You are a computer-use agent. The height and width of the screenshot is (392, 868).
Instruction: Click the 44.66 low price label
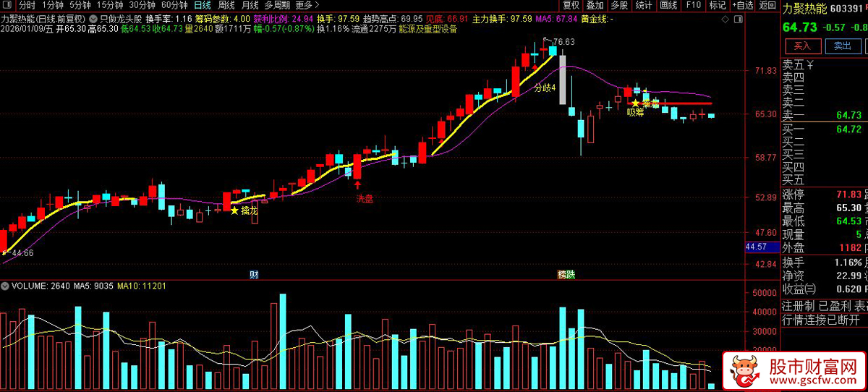tap(22, 253)
